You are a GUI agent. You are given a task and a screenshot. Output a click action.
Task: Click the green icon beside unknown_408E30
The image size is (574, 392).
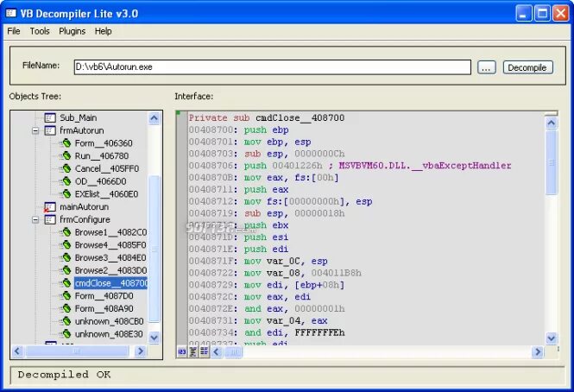coord(66,334)
